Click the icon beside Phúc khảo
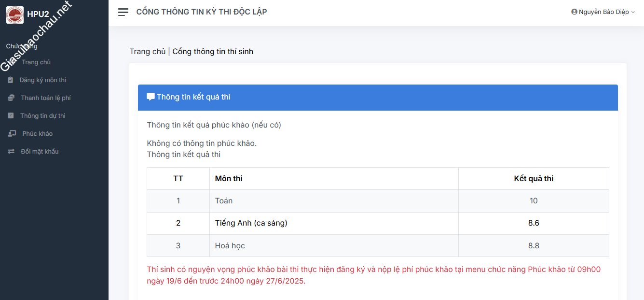This screenshot has width=644, height=300. pyautogui.click(x=11, y=134)
